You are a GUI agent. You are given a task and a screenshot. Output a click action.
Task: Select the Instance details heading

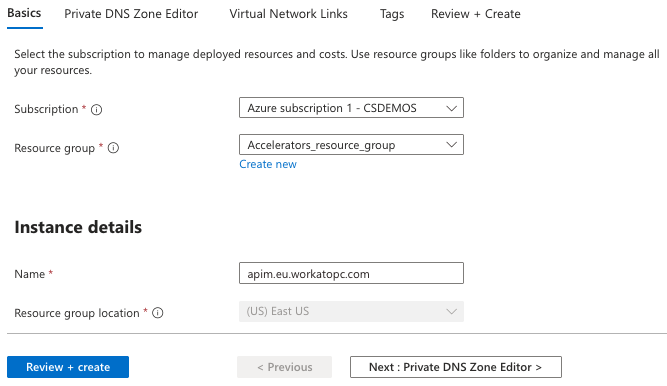[78, 227]
